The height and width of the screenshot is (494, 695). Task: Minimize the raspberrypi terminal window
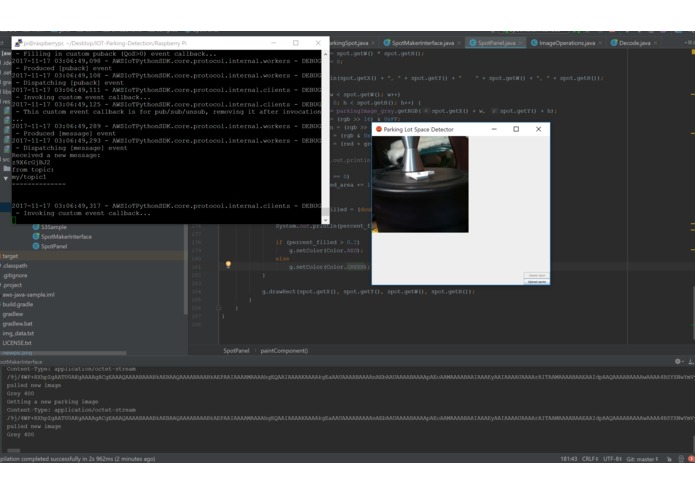point(273,43)
